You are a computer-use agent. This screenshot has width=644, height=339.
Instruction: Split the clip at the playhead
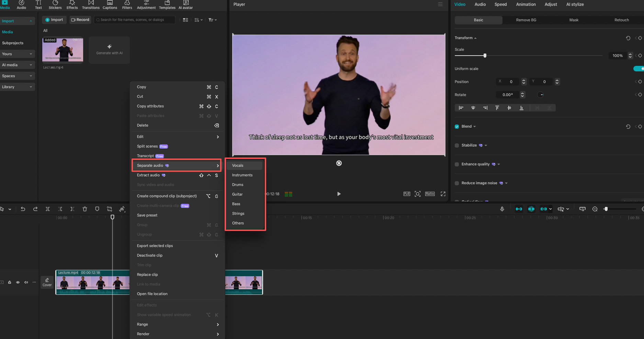[x=48, y=209]
